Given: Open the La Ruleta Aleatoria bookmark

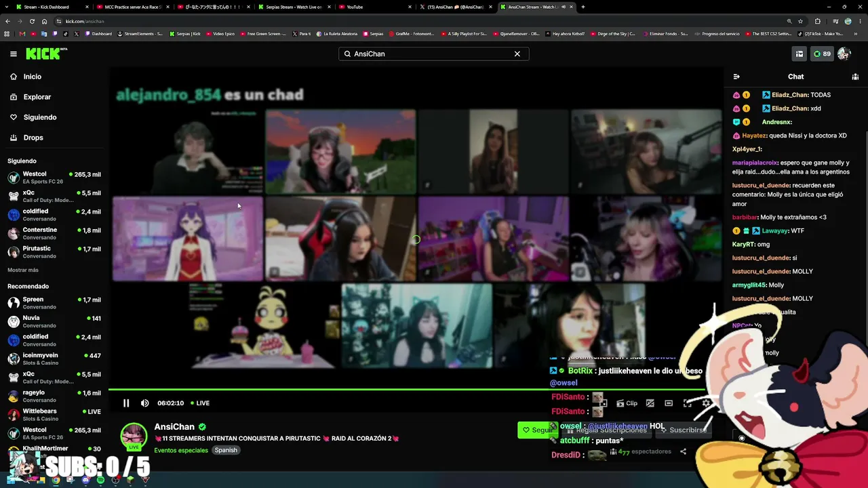Looking at the screenshot, I should (337, 33).
